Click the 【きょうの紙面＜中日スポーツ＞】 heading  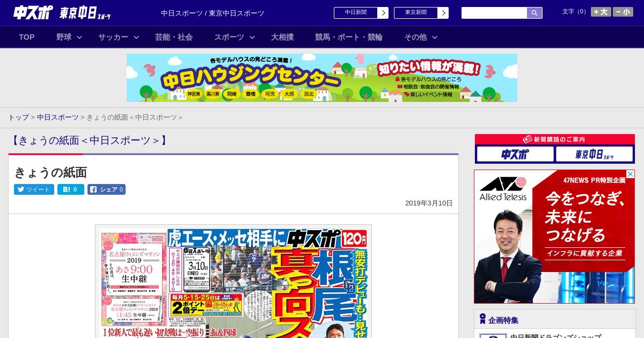pos(89,141)
